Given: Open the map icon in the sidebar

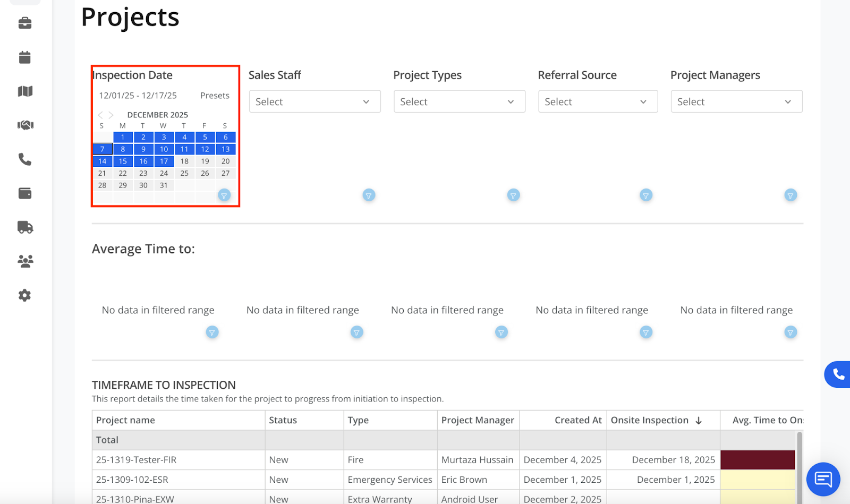Looking at the screenshot, I should pyautogui.click(x=25, y=91).
